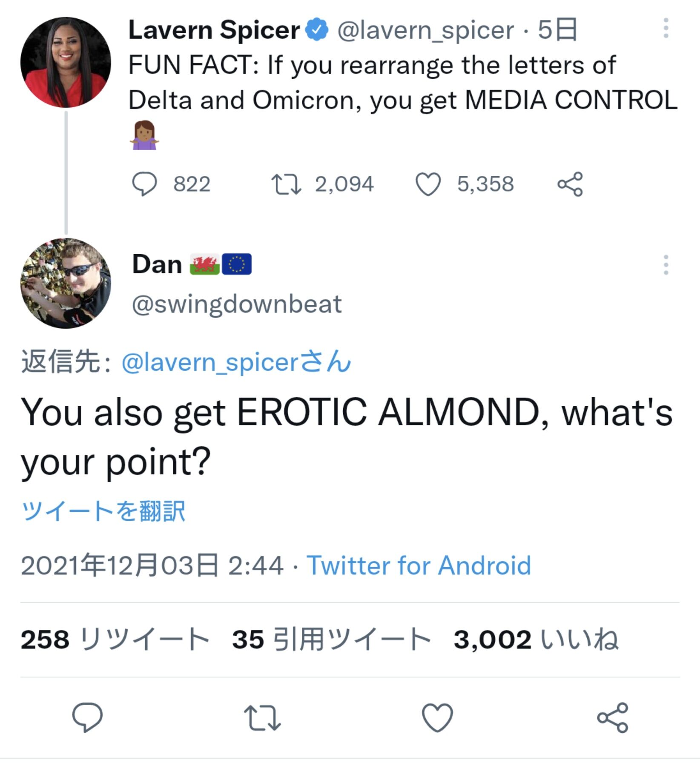Viewport: 700px width, 763px height.
Task: Share Lavern Spicer's tweet
Action: click(x=570, y=184)
